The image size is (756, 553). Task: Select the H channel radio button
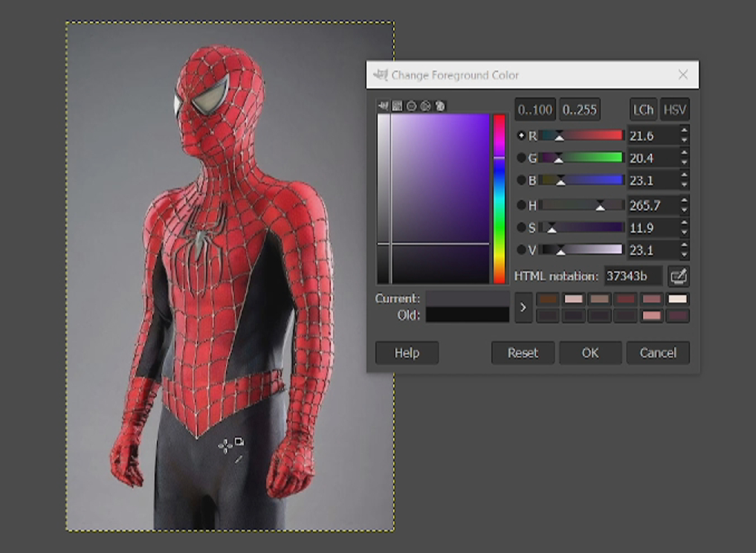coord(521,205)
